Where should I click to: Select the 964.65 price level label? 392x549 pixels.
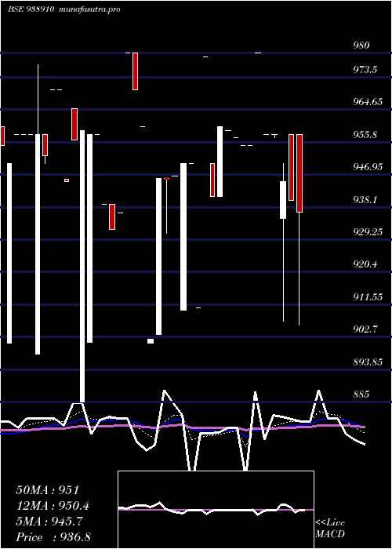pyautogui.click(x=367, y=102)
